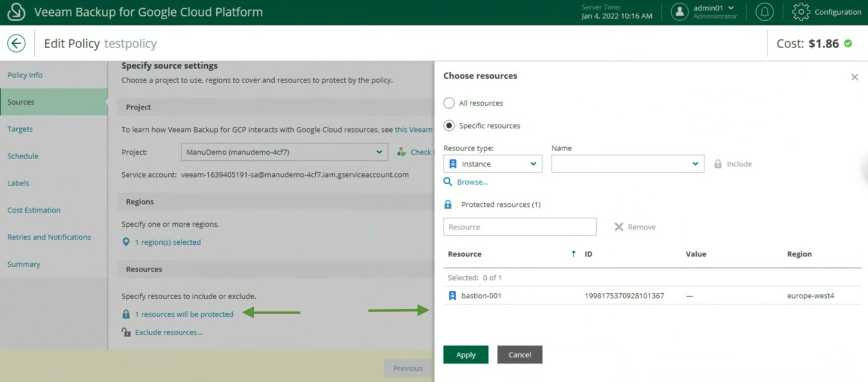868x382 pixels.
Task: Click the Remove X icon
Action: (x=618, y=227)
